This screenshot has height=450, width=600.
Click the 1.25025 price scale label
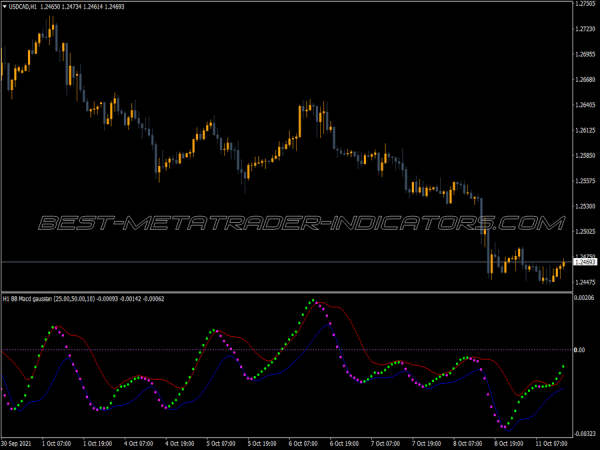click(585, 232)
